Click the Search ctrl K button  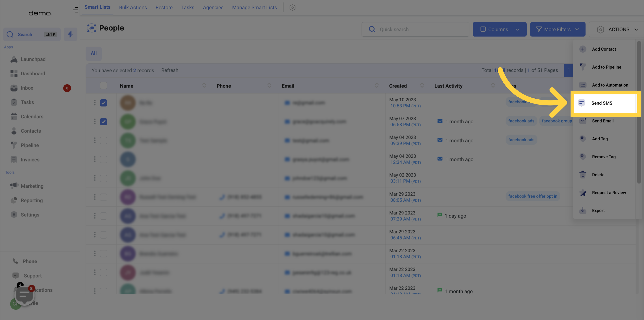coord(32,34)
